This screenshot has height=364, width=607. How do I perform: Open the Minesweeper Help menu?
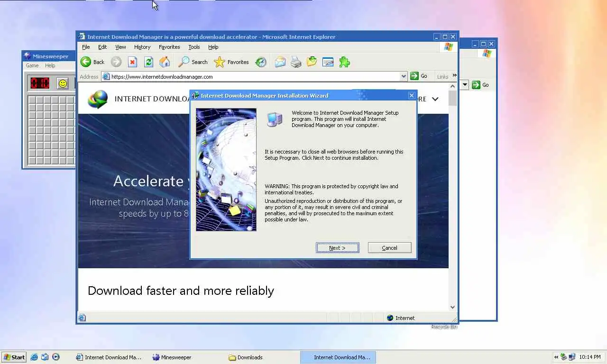(50, 65)
